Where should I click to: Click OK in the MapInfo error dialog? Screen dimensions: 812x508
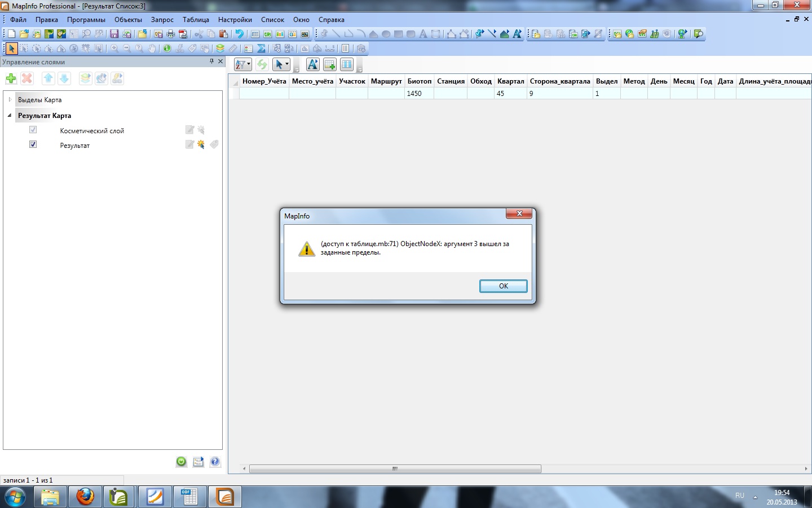(504, 286)
